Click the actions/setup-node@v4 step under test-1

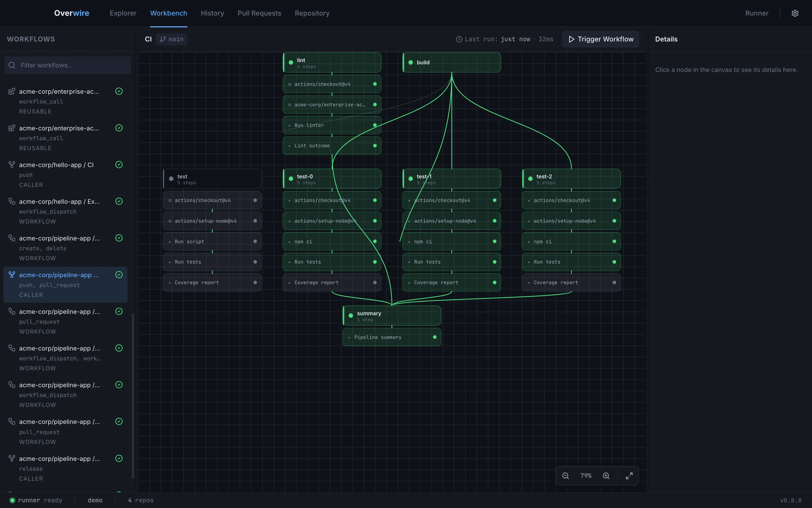[452, 221]
